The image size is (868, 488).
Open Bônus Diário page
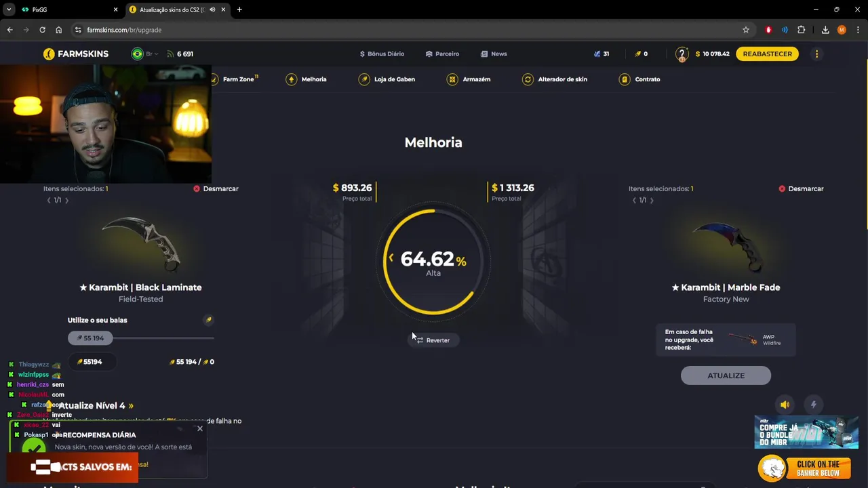pos(382,54)
